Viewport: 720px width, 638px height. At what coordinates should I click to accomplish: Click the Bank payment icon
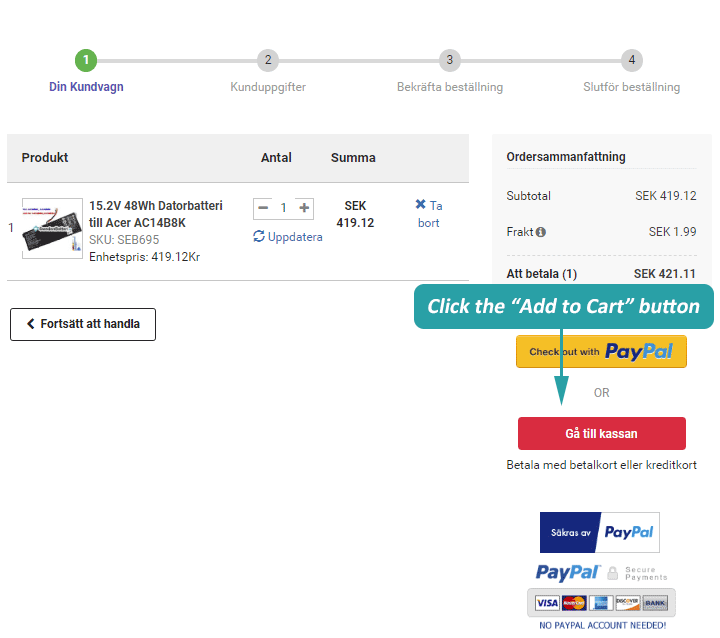pyautogui.click(x=655, y=603)
